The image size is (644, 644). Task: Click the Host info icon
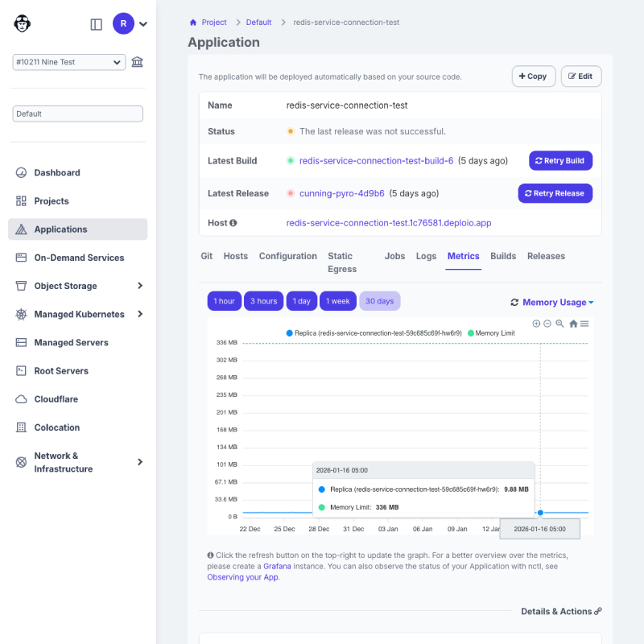pyautogui.click(x=233, y=223)
